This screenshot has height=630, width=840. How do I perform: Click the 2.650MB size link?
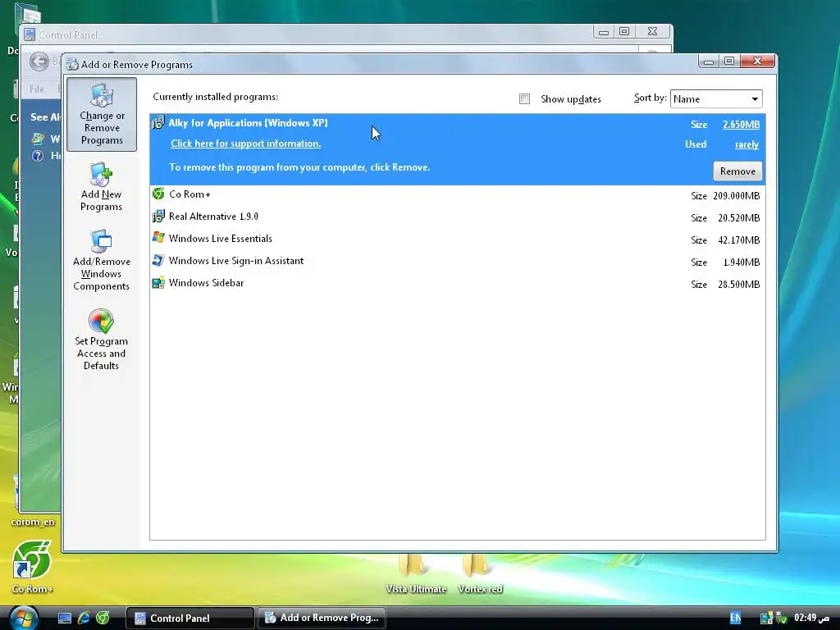(741, 125)
